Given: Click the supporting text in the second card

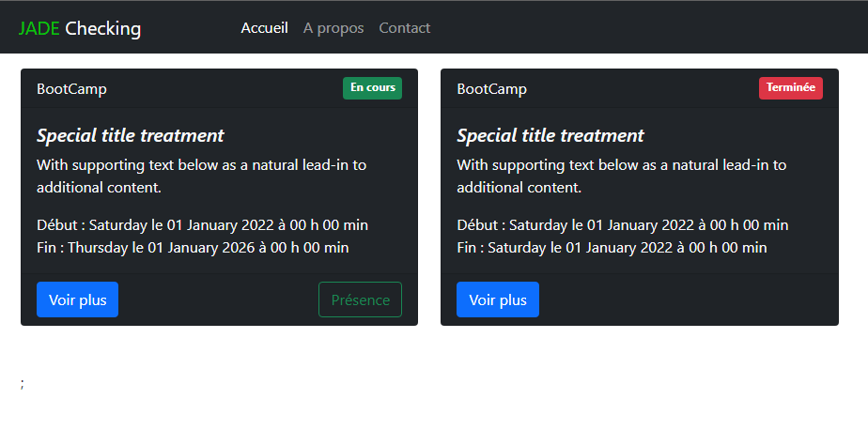Looking at the screenshot, I should click(622, 176).
